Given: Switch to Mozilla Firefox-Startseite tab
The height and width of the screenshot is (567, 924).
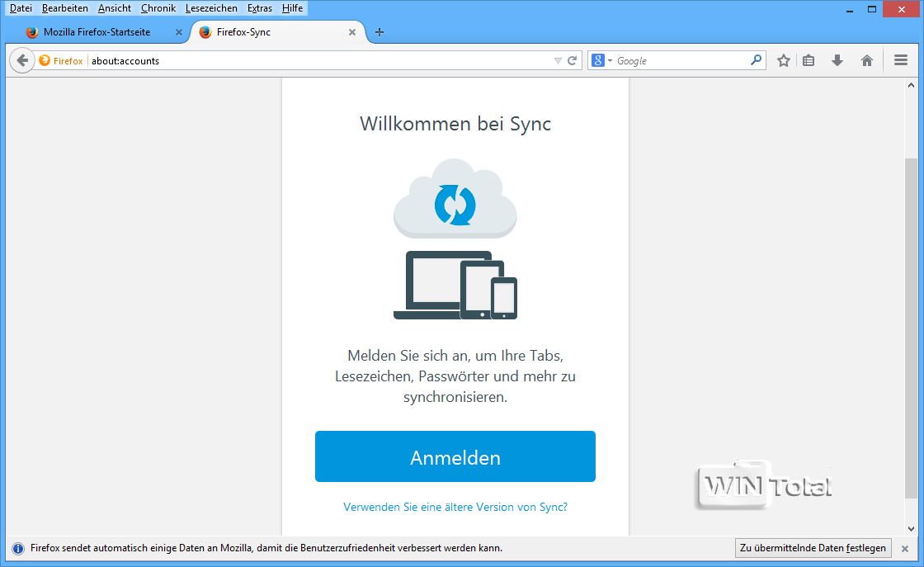Looking at the screenshot, I should [97, 32].
